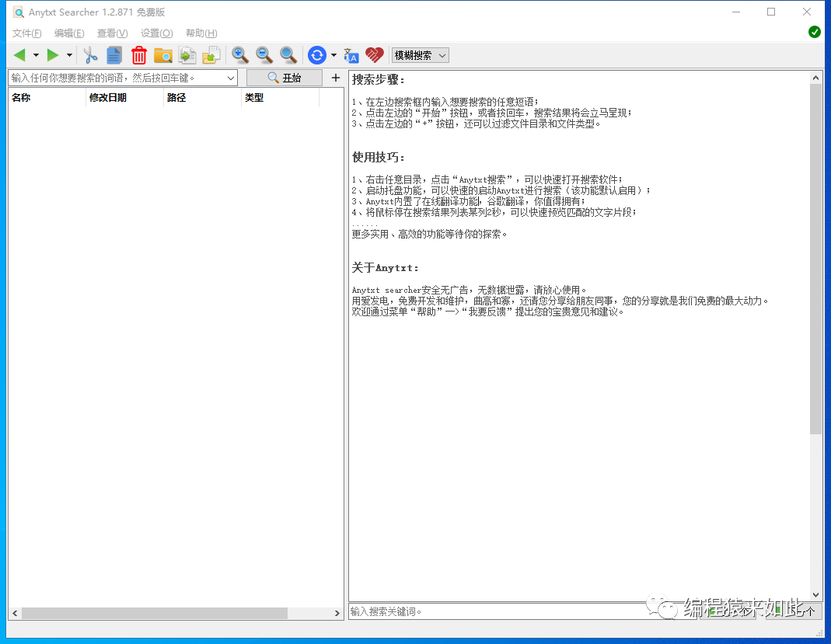Click the folder with green arrow icon
This screenshot has height=644, width=831.
[x=211, y=55]
